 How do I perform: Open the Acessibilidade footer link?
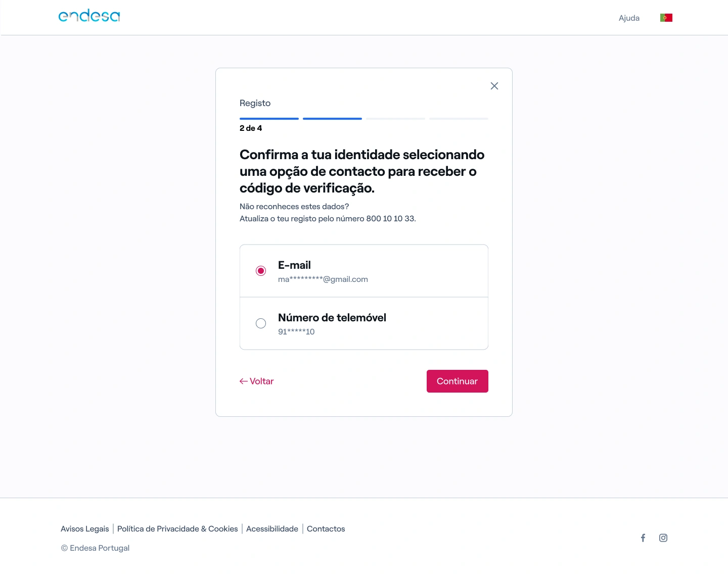(x=272, y=529)
